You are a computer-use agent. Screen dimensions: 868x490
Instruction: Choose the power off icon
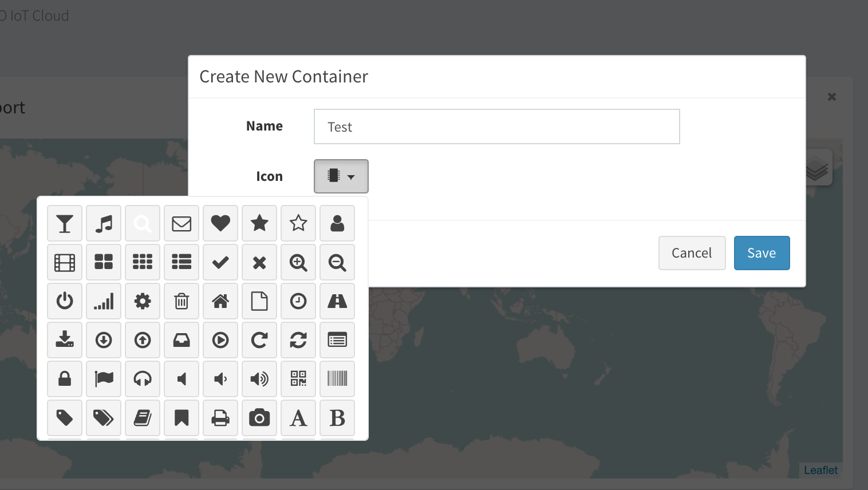65,301
